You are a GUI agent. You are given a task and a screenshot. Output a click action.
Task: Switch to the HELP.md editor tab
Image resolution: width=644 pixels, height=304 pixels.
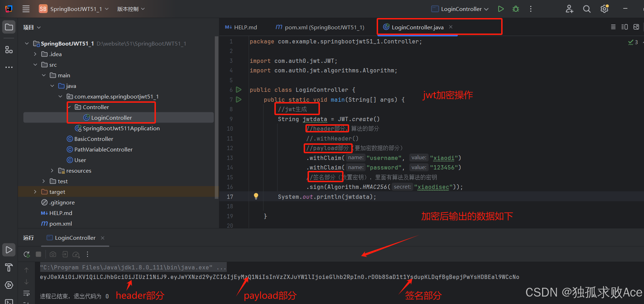click(241, 27)
